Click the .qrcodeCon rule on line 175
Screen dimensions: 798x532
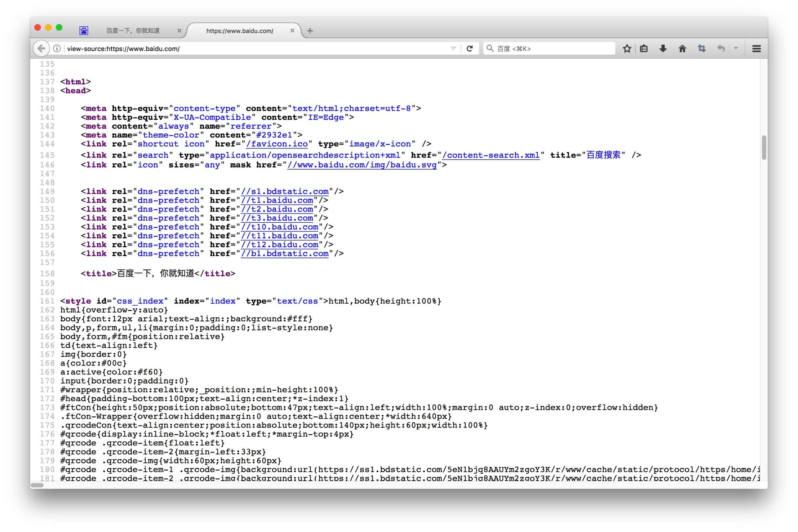click(x=274, y=425)
